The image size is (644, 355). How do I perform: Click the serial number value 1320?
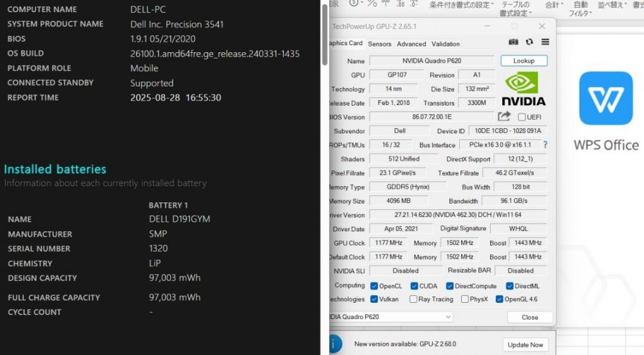point(158,248)
